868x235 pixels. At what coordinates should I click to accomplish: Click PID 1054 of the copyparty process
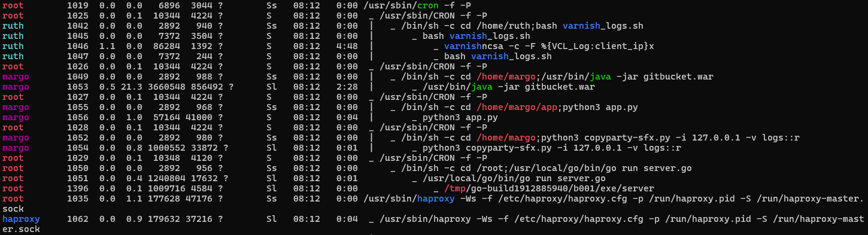point(78,148)
